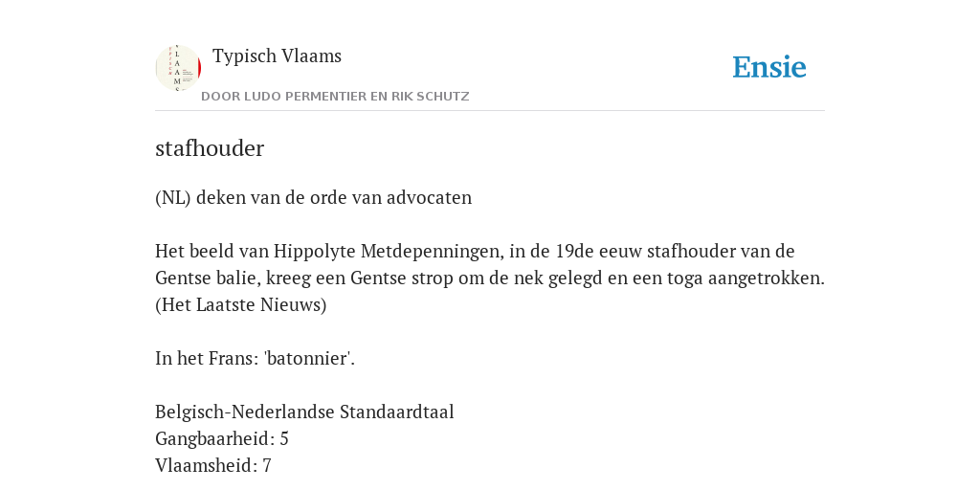This screenshot has height=490, width=980.
Task: Open the Typisch Vlaams source title
Action: 277,56
